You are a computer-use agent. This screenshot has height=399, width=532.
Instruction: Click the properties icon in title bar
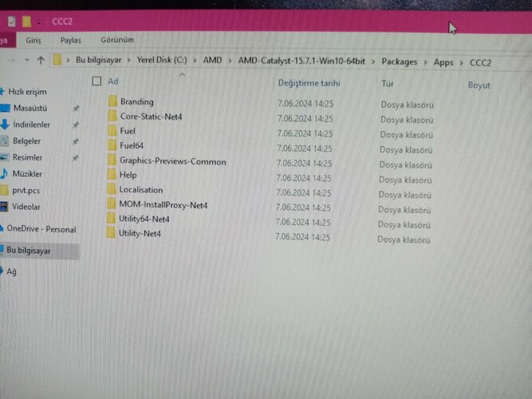12,21
